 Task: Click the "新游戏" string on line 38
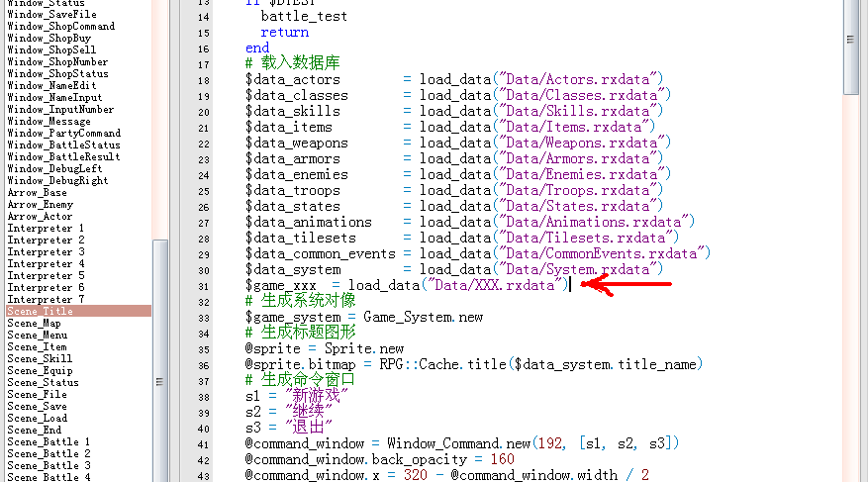click(317, 396)
